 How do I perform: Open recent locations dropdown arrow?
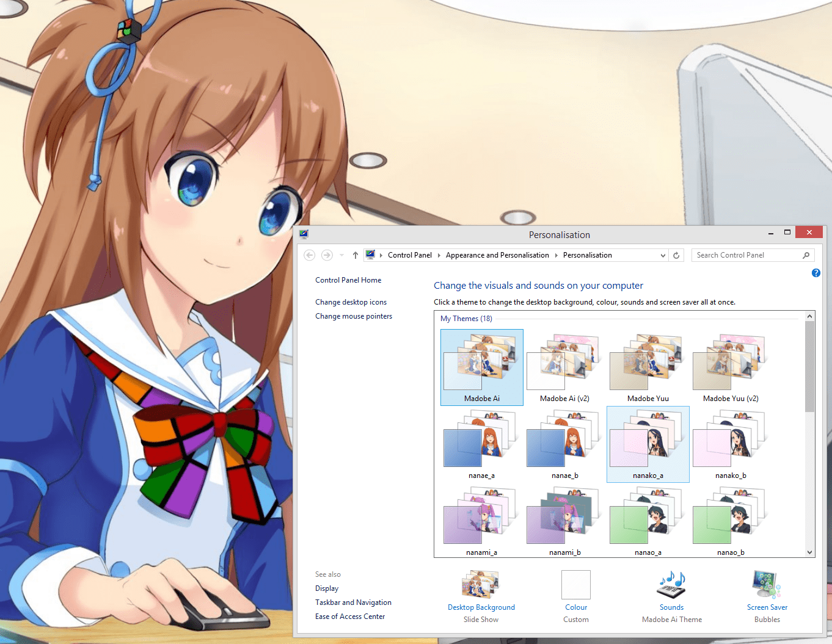pyautogui.click(x=341, y=255)
